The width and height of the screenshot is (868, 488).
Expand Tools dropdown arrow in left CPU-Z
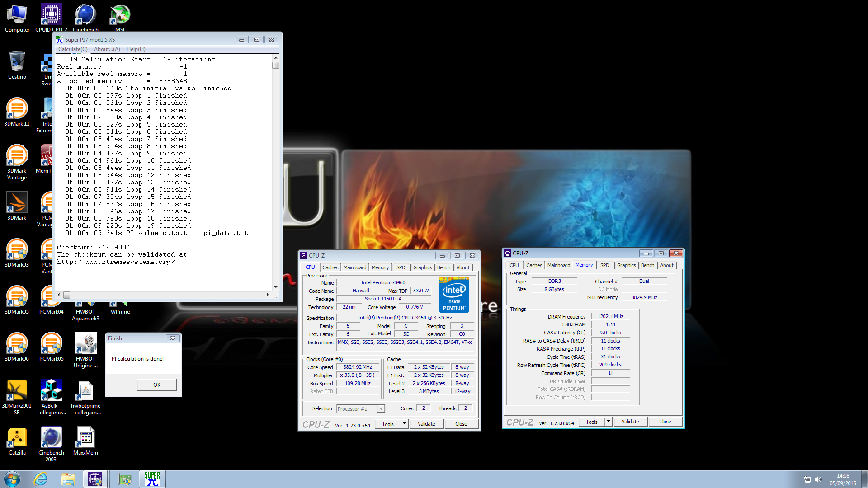[x=405, y=424]
